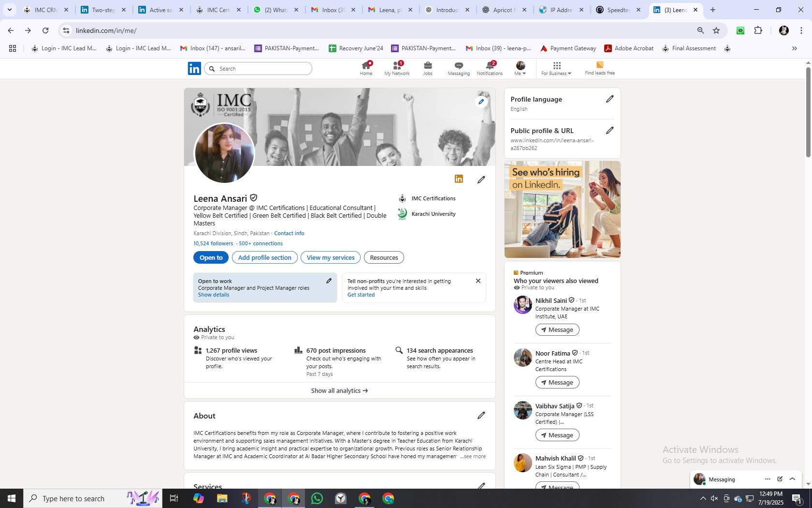Edit the Public profile & URL pencil

609,131
